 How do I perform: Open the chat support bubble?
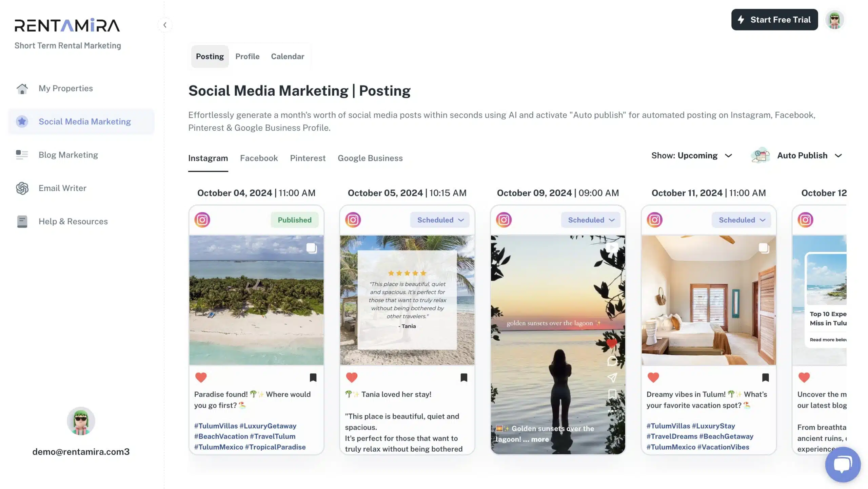[x=843, y=464]
